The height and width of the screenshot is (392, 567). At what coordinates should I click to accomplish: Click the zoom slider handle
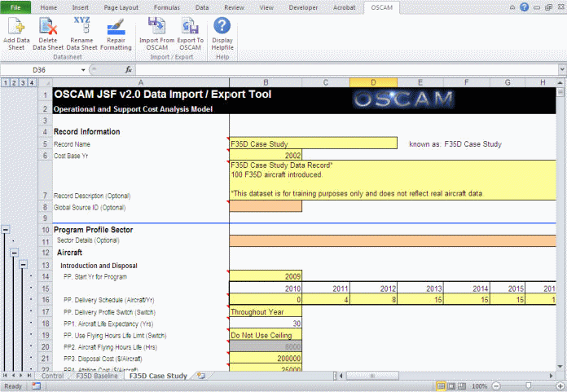[529, 386]
